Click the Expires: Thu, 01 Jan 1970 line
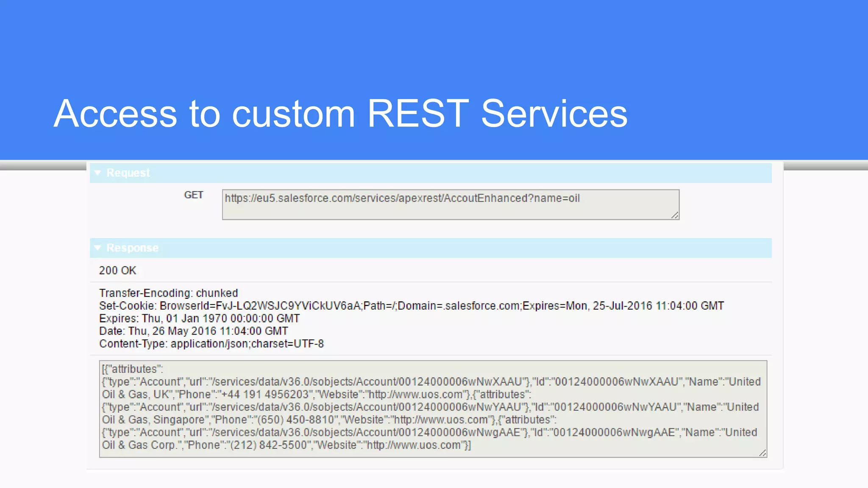 199,319
